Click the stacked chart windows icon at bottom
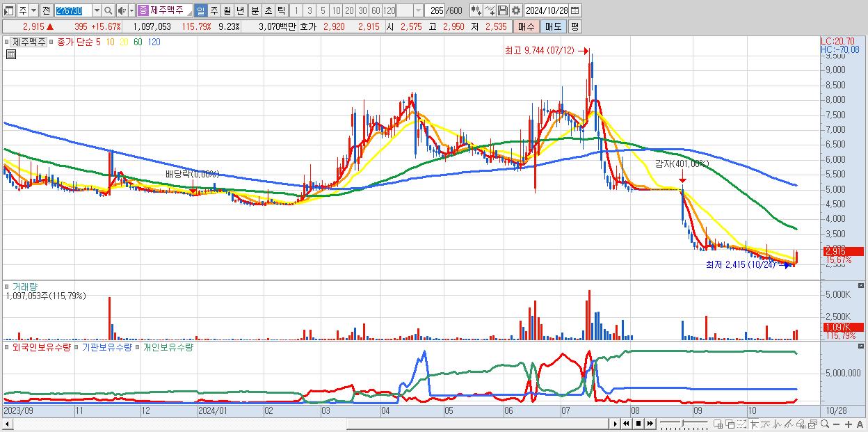This screenshot has width=868, height=432. (x=812, y=424)
